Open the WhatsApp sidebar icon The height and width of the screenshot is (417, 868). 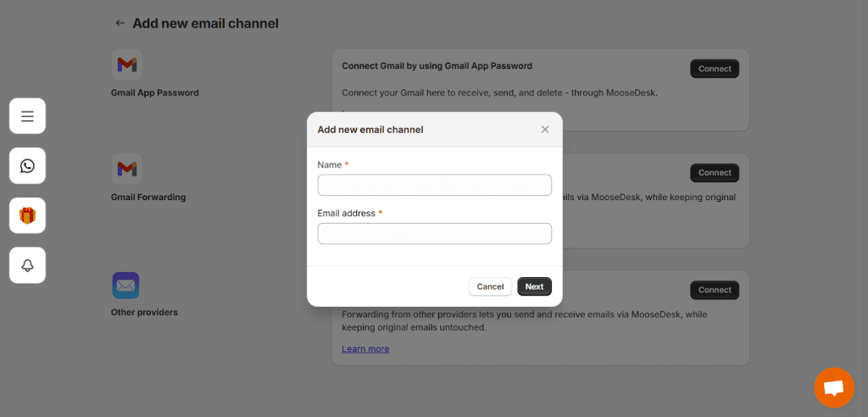[x=27, y=165]
